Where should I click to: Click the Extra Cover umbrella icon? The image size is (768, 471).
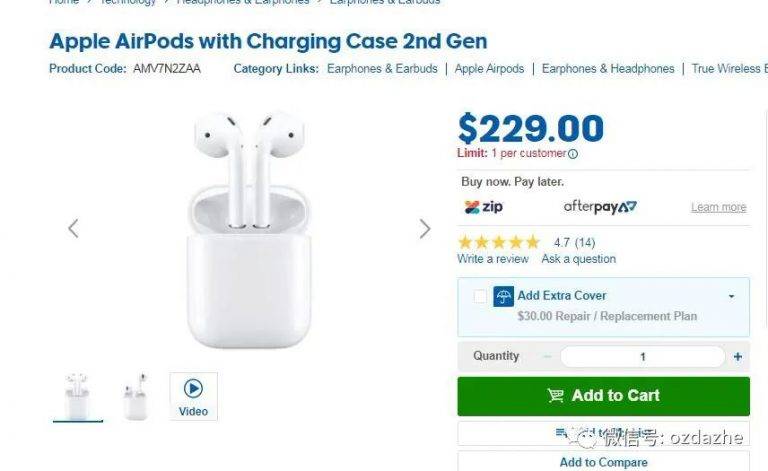click(503, 296)
